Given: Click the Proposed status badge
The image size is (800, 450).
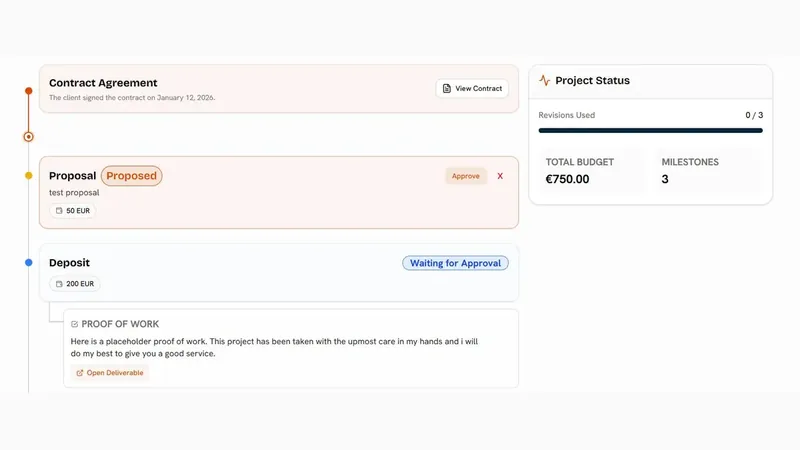Looking at the screenshot, I should [132, 176].
